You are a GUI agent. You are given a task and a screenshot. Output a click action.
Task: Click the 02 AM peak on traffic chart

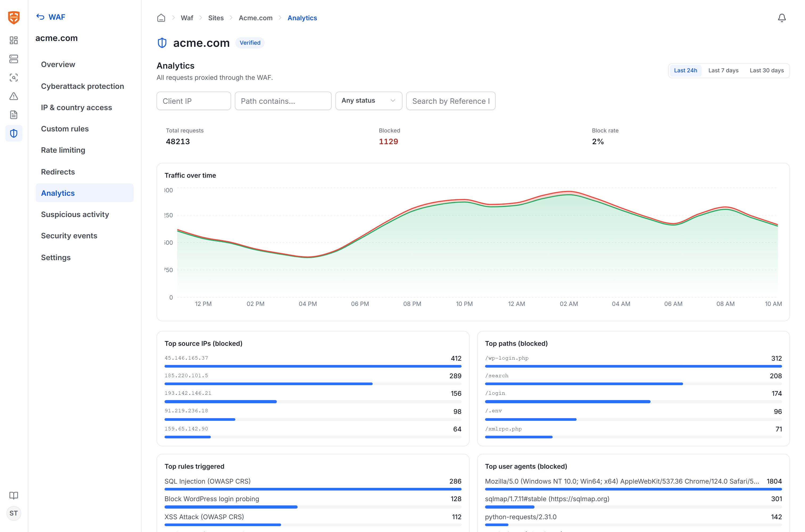pyautogui.click(x=569, y=192)
